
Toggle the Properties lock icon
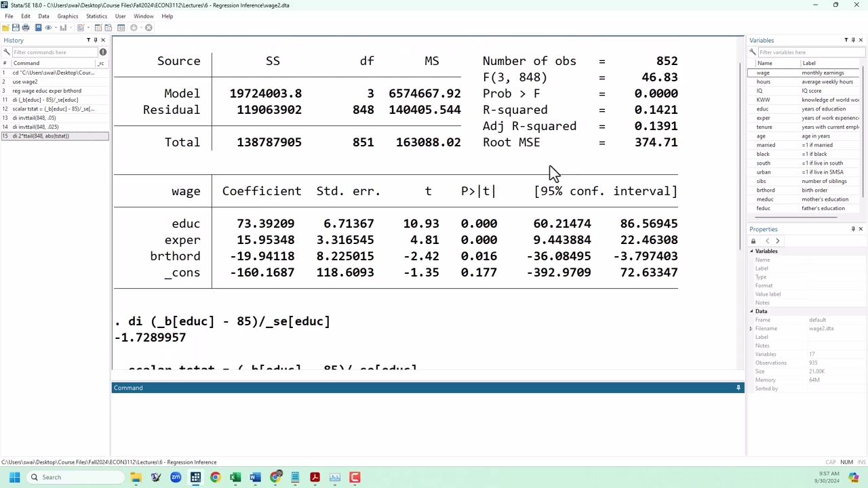point(753,241)
